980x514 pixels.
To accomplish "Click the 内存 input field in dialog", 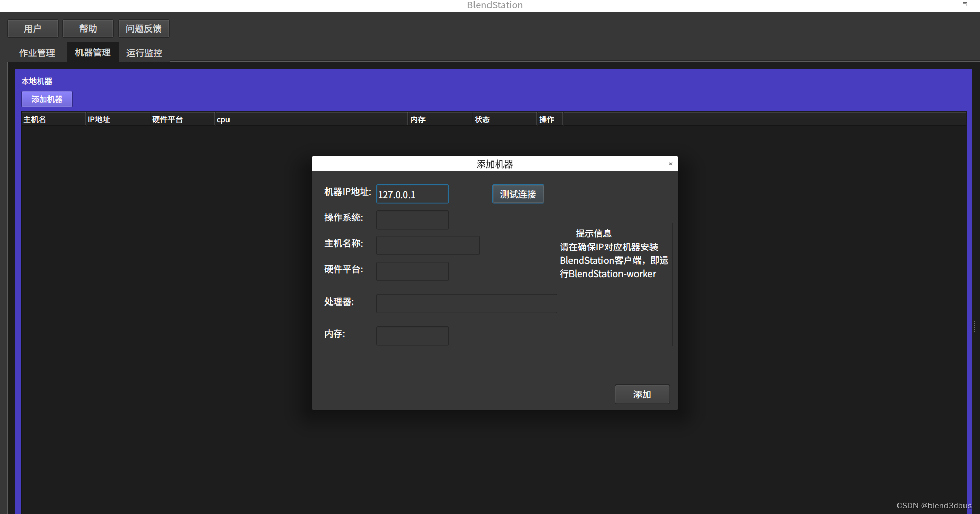I will [x=412, y=336].
